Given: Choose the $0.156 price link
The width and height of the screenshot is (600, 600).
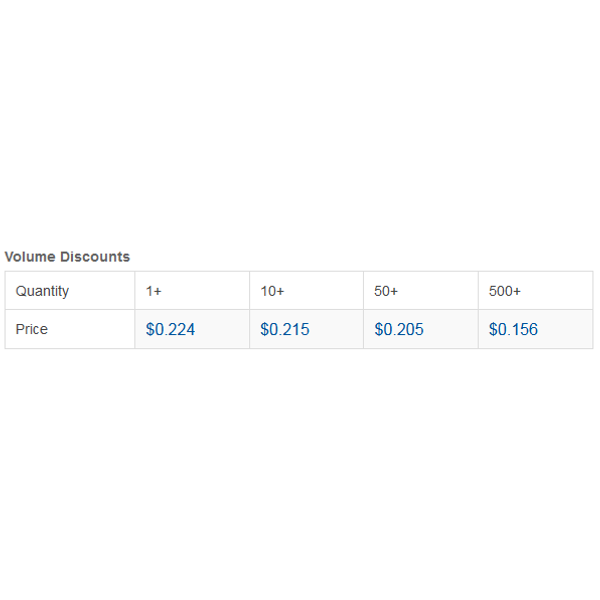Looking at the screenshot, I should (513, 329).
